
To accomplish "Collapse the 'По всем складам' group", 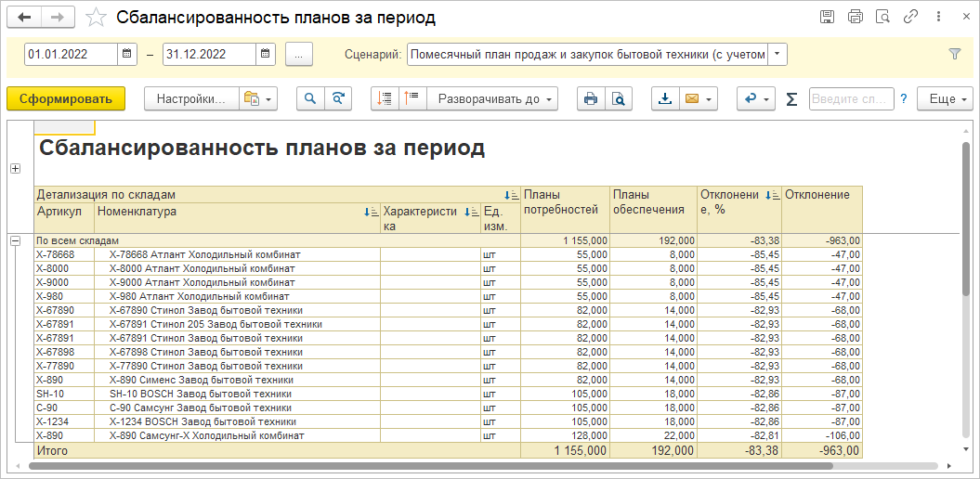I will tap(15, 240).
